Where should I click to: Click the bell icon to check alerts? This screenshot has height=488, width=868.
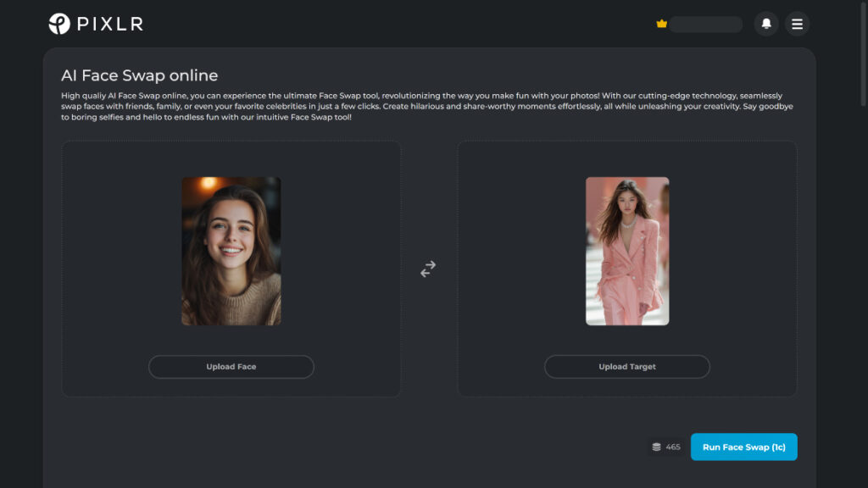tap(767, 24)
